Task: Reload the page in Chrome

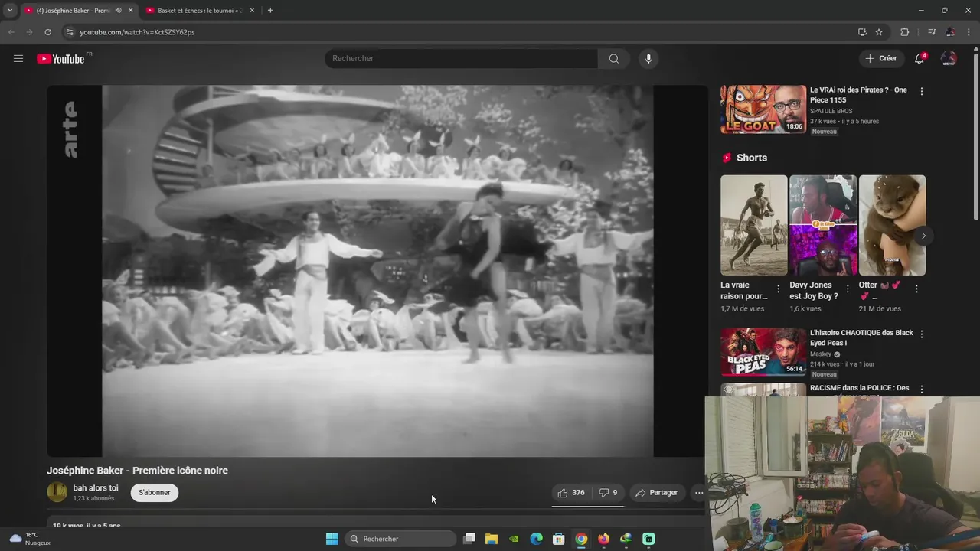Action: point(47,32)
